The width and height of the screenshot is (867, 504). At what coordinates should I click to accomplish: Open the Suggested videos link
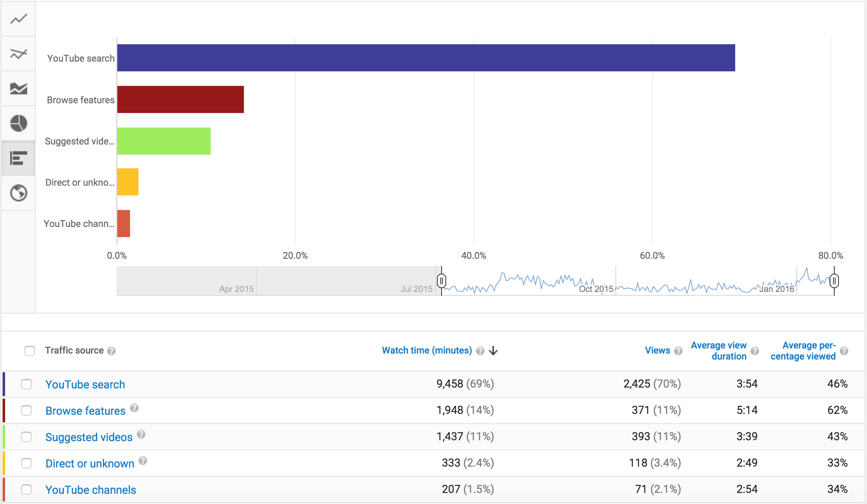[89, 437]
